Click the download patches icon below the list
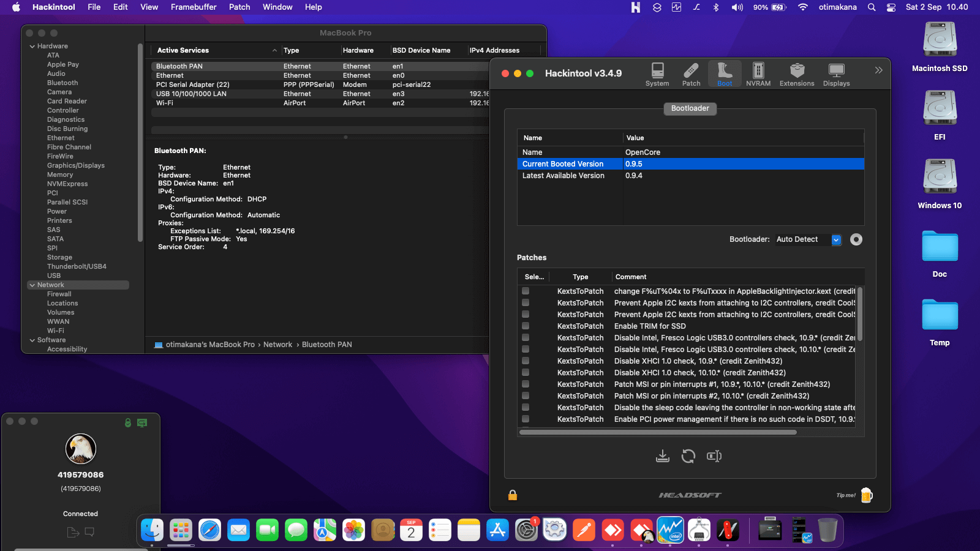This screenshot has height=551, width=980. point(663,456)
